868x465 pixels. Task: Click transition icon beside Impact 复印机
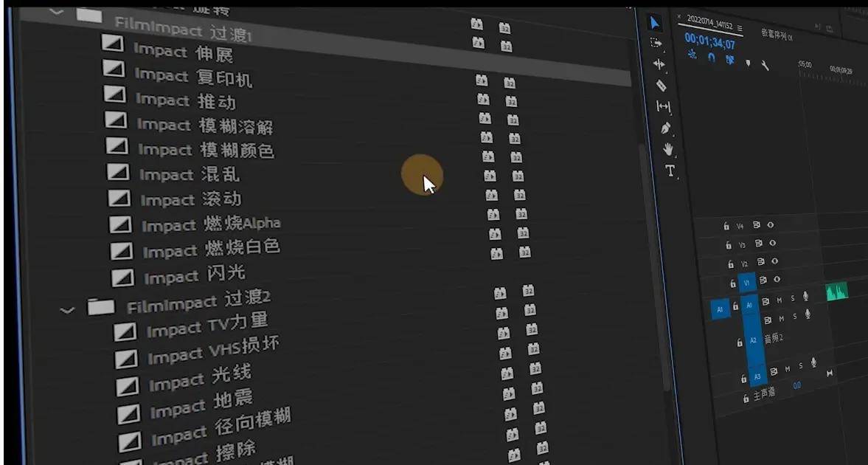point(114,68)
